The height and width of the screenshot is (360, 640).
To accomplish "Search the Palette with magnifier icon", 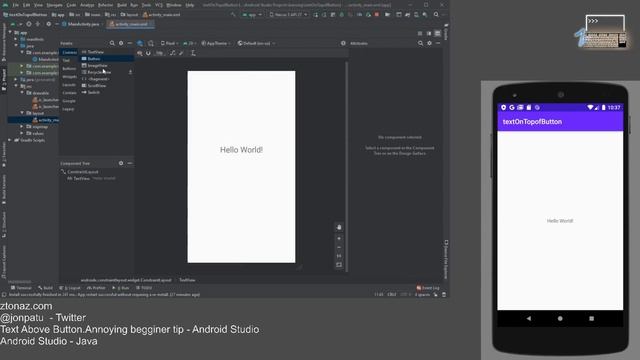I will click(112, 43).
